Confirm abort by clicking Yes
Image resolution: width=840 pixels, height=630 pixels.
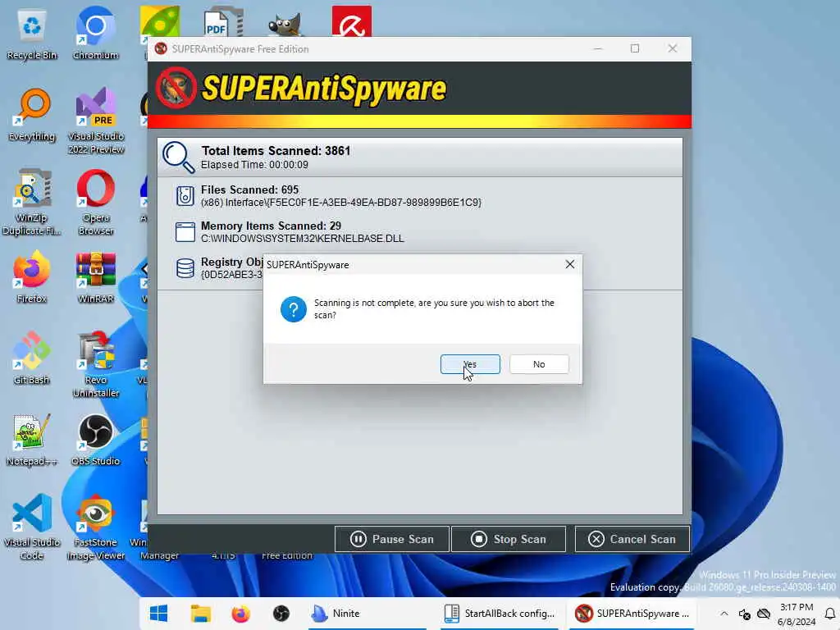click(x=470, y=363)
